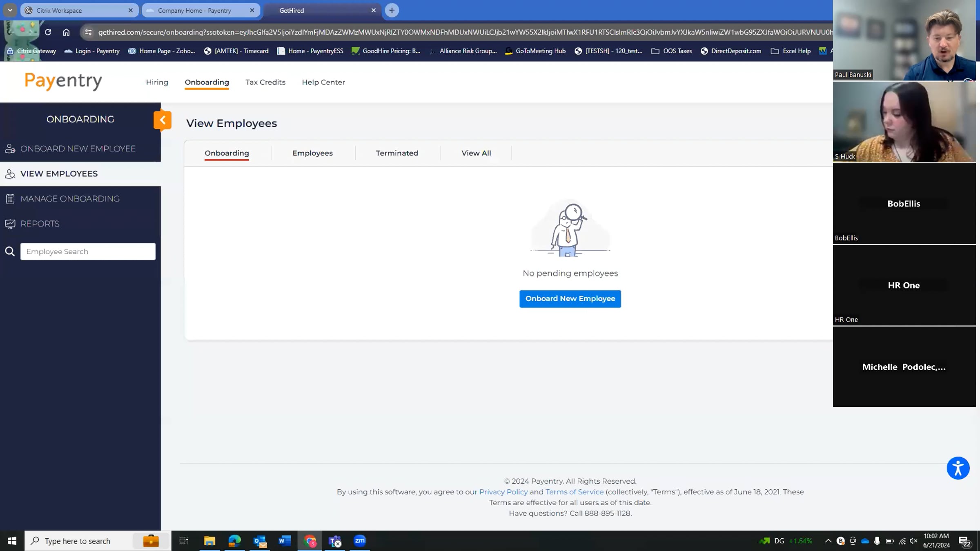Click the blue Onboard New Employee button
Viewport: 980px width, 551px height.
coord(570,299)
